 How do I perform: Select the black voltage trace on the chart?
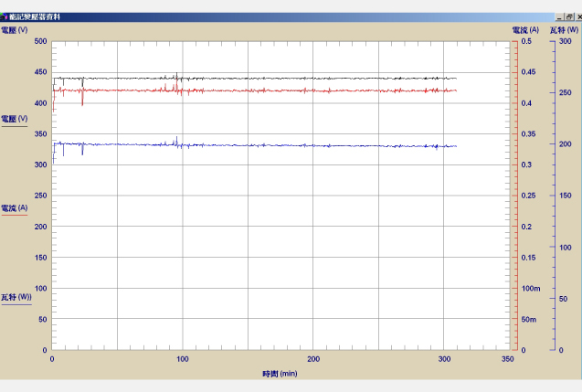(x=274, y=79)
